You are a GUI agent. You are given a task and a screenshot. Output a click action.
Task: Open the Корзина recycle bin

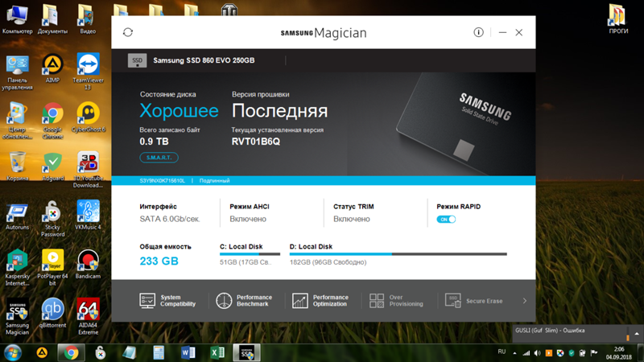(17, 167)
